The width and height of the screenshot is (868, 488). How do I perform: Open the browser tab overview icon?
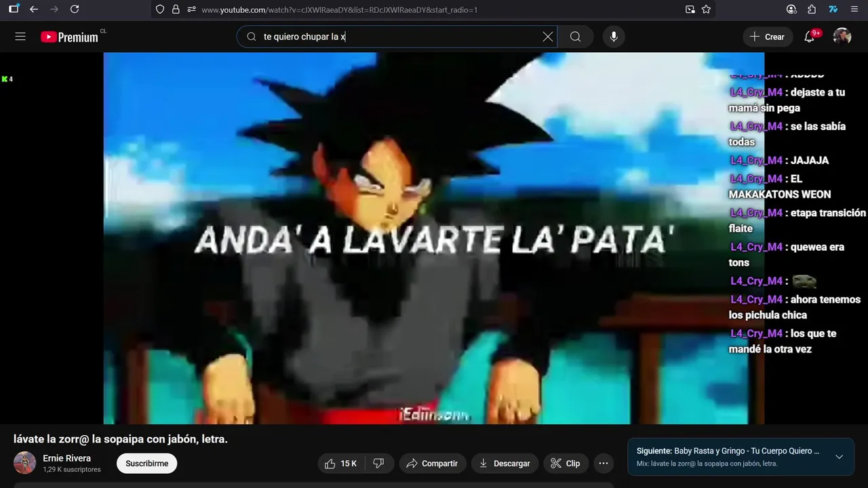click(x=14, y=9)
